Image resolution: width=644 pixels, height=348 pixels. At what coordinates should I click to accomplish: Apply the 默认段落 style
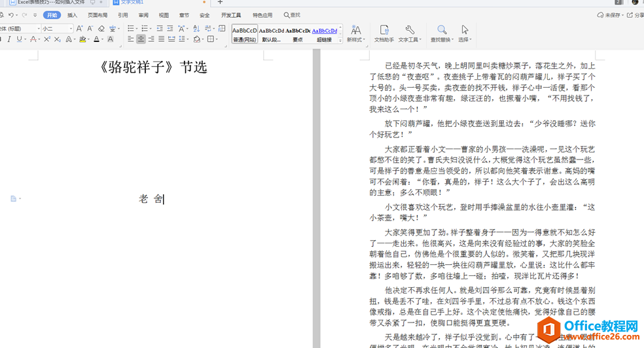(271, 34)
